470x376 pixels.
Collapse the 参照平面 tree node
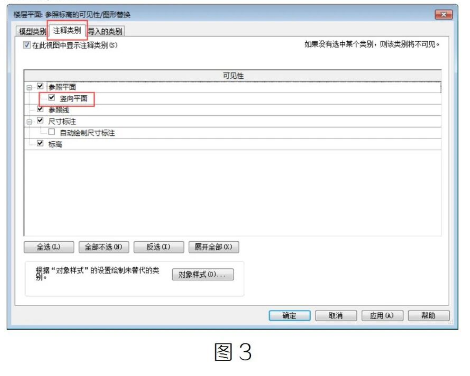29,87
